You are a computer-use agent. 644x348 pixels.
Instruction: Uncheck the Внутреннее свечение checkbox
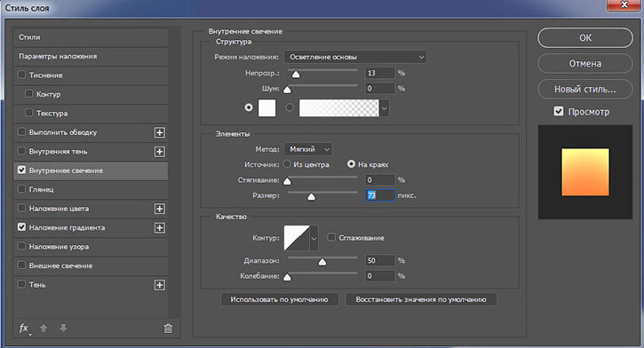(x=22, y=170)
